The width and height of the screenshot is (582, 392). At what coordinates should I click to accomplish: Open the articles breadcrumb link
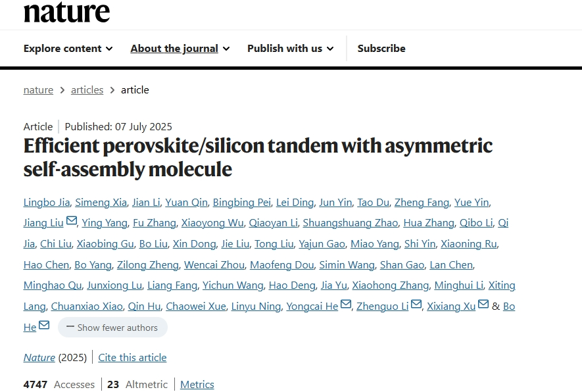point(87,90)
